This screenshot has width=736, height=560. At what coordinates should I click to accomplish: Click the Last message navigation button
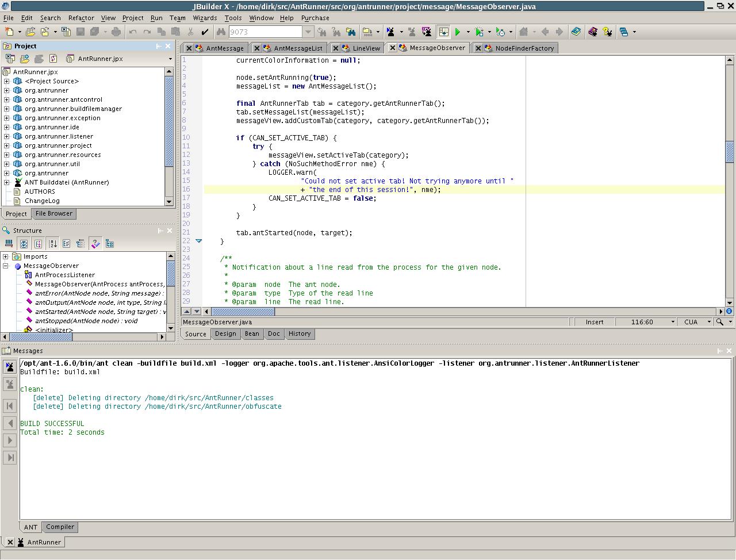click(10, 458)
